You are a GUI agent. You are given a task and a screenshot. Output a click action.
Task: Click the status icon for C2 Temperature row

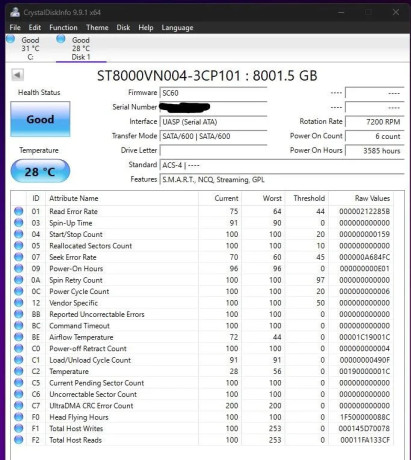(19, 371)
